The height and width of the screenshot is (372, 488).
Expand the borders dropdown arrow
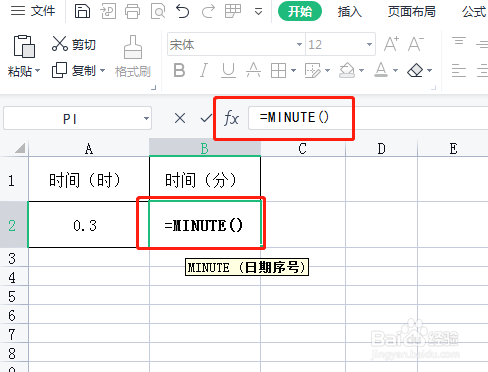tap(293, 70)
